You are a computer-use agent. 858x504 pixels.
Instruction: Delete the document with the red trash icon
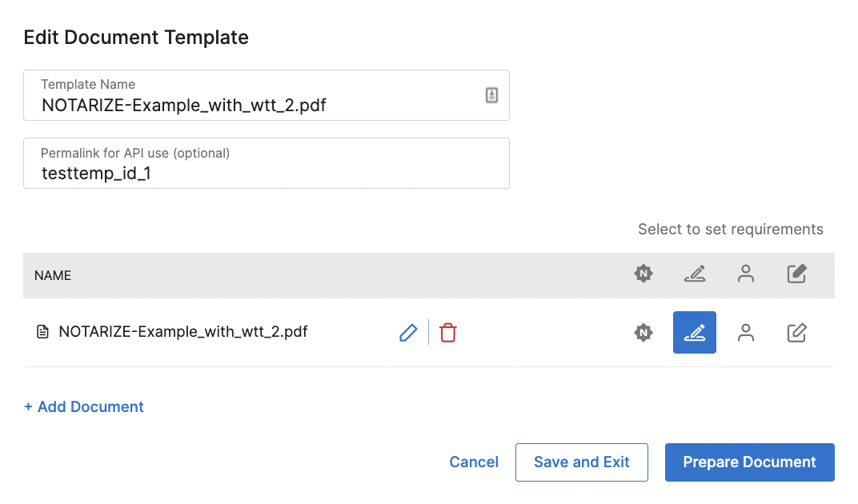(x=448, y=333)
